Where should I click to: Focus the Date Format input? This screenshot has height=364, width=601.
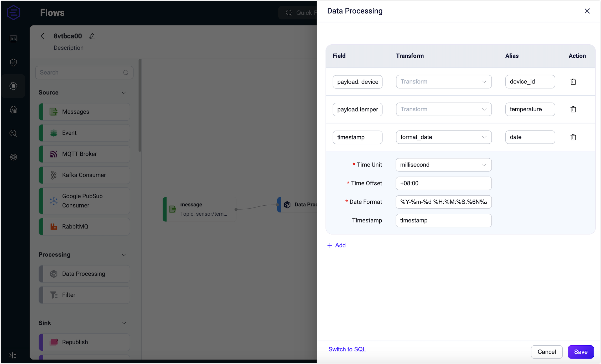click(444, 202)
